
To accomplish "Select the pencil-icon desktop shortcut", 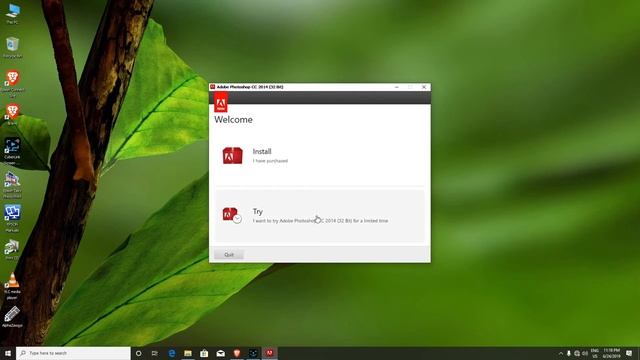I will tap(12, 317).
